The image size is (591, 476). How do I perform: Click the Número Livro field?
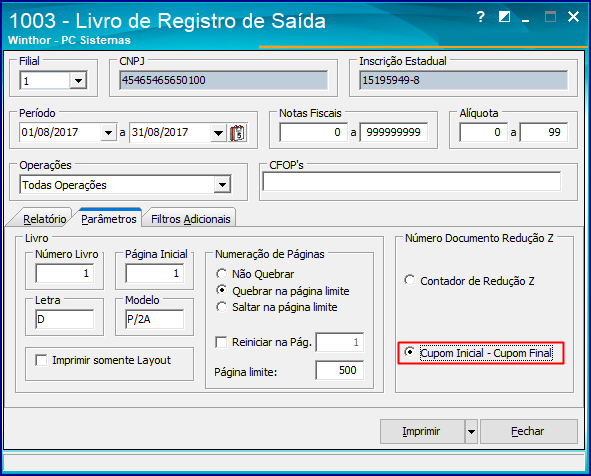pyautogui.click(x=64, y=273)
